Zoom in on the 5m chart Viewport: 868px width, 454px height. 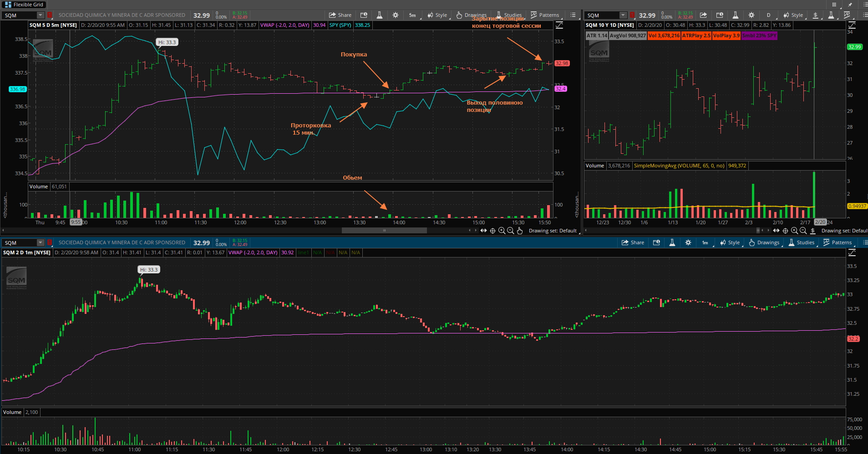[x=502, y=231]
